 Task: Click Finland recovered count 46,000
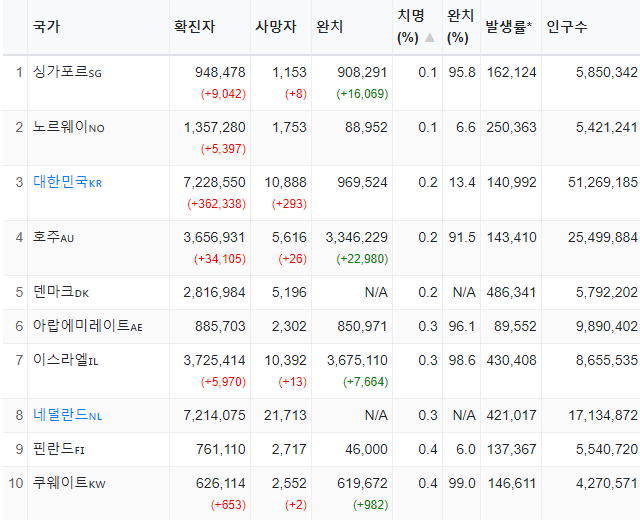tap(366, 449)
